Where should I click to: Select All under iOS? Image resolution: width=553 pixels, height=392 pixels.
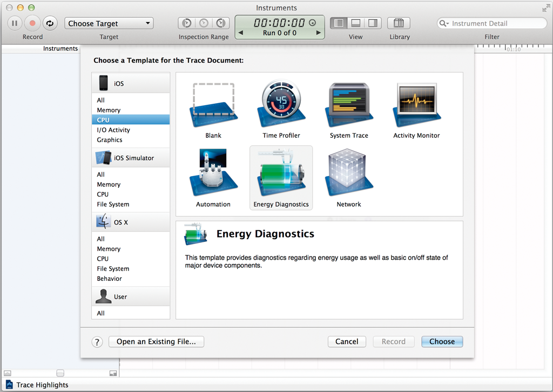point(131,100)
